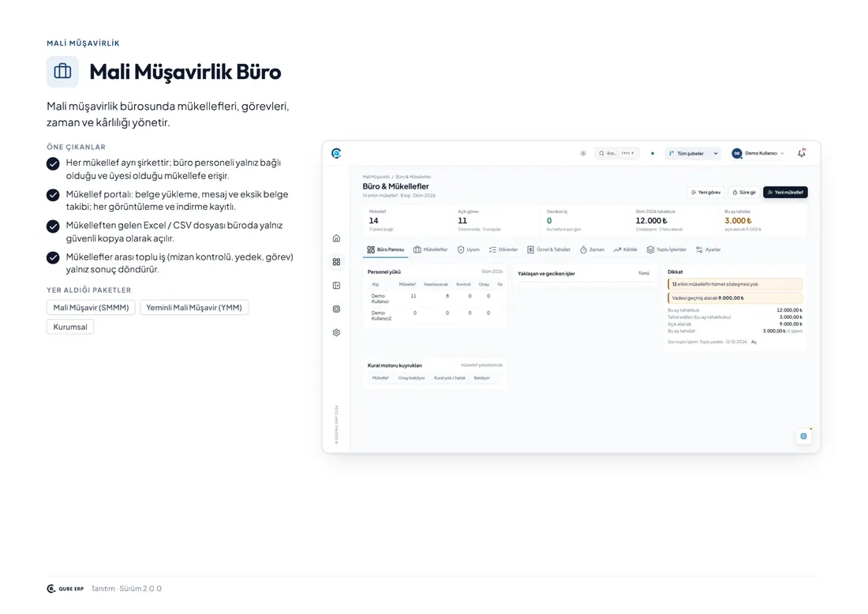The width and height of the screenshot is (868, 614).
Task: Select the Zaman tab
Action: click(x=592, y=249)
